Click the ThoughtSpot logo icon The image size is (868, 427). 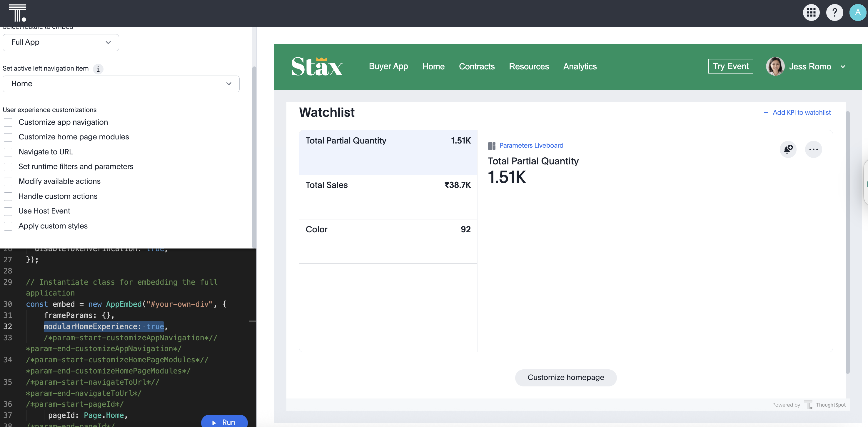pos(17,13)
